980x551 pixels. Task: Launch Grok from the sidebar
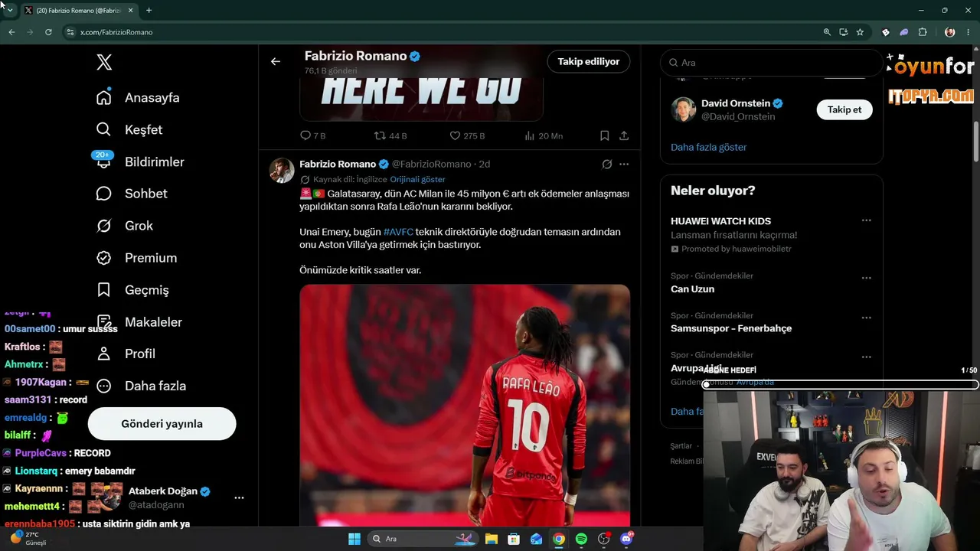pos(124,226)
